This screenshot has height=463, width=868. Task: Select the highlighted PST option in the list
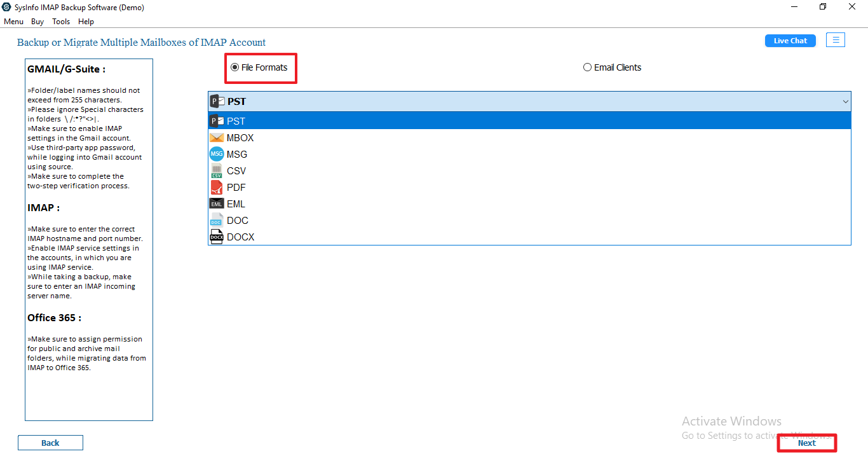pyautogui.click(x=529, y=121)
